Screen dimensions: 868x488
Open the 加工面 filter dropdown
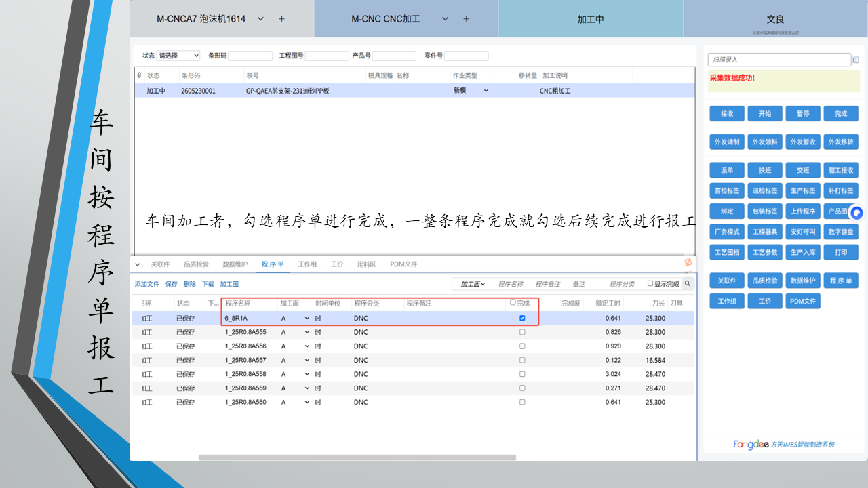[x=473, y=284]
